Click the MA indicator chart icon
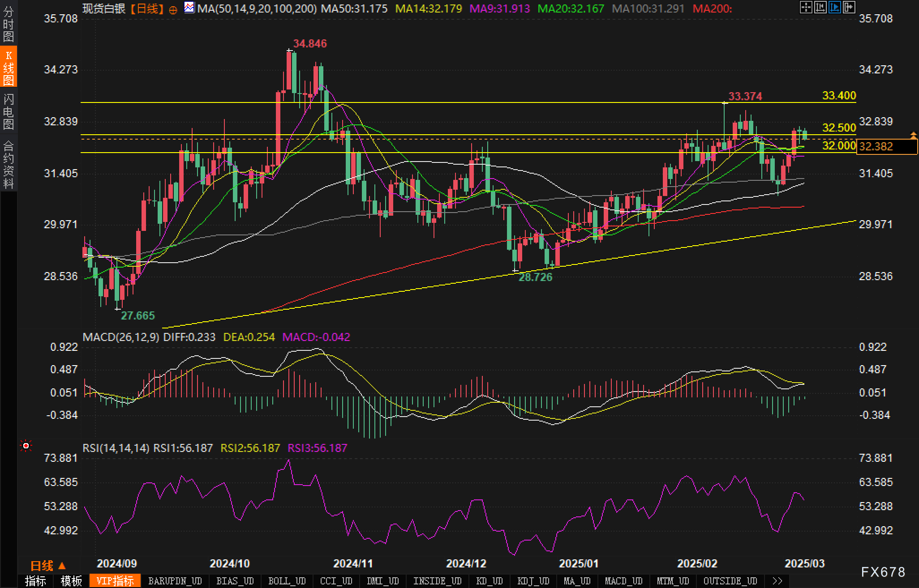Image resolution: width=919 pixels, height=588 pixels. (189, 8)
